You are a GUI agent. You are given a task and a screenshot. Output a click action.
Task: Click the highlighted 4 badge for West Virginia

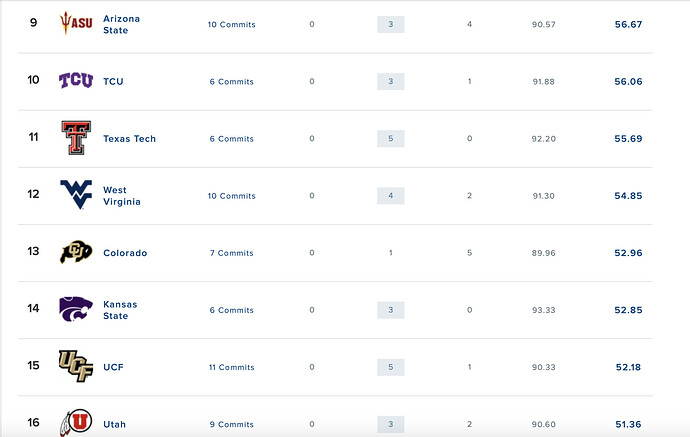click(x=391, y=196)
